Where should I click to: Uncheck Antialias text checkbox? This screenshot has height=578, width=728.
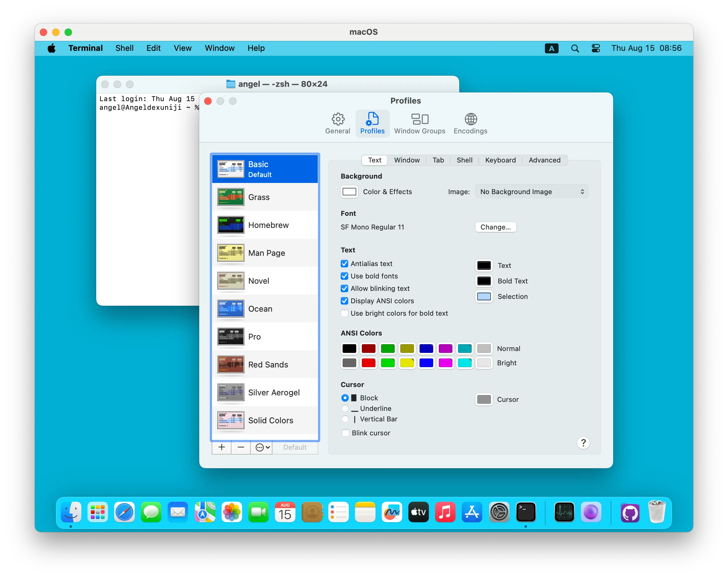click(344, 264)
